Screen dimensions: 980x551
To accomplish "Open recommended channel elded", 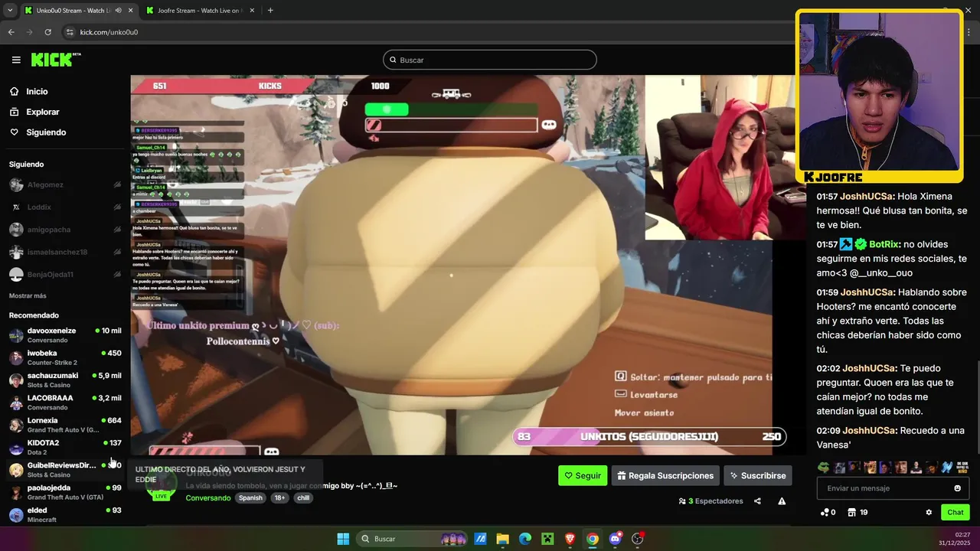I will [64, 514].
